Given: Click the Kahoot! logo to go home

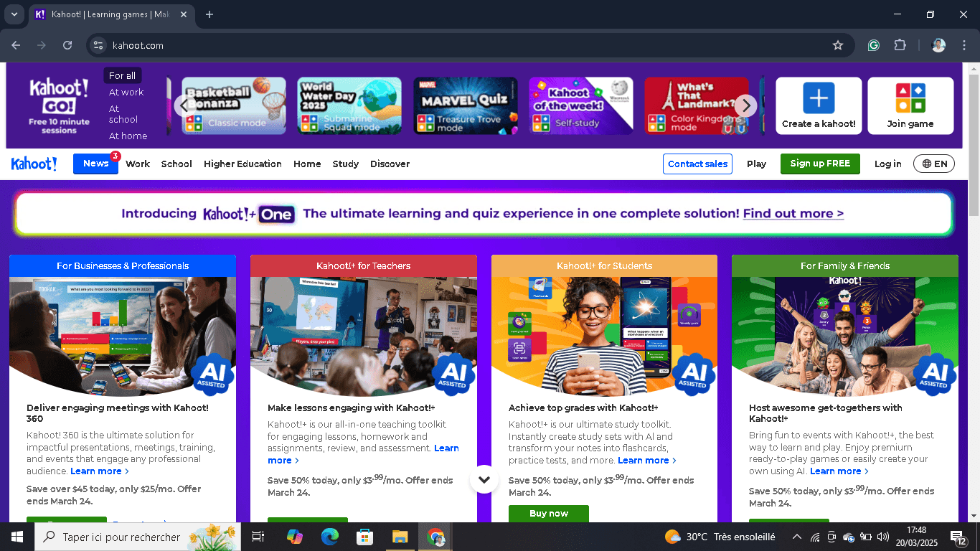Looking at the screenshot, I should pos(34,164).
